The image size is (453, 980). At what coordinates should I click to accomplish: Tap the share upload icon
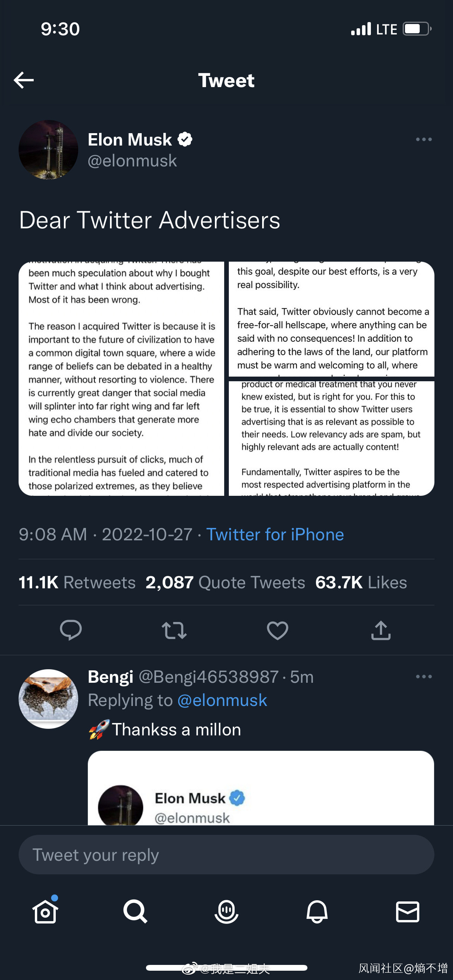(381, 630)
